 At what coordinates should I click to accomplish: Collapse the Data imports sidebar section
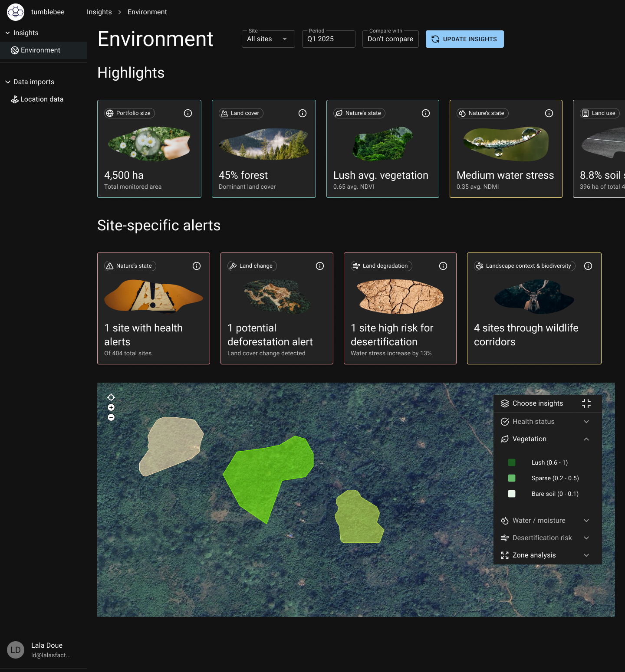pos(8,82)
